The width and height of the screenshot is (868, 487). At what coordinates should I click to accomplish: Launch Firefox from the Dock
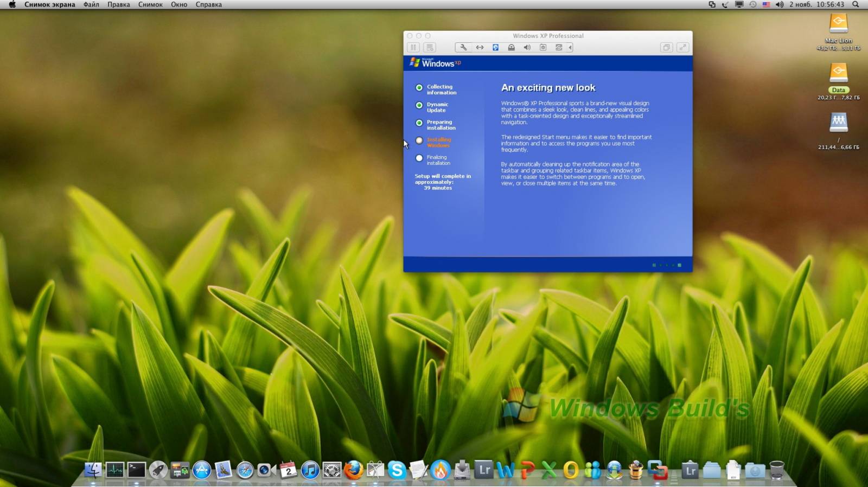[x=353, y=470]
